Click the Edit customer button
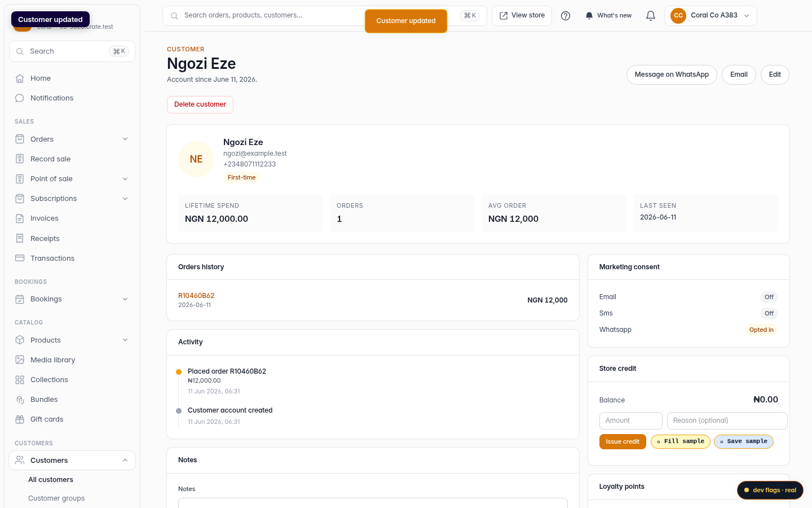The height and width of the screenshot is (508, 812). pyautogui.click(x=775, y=75)
